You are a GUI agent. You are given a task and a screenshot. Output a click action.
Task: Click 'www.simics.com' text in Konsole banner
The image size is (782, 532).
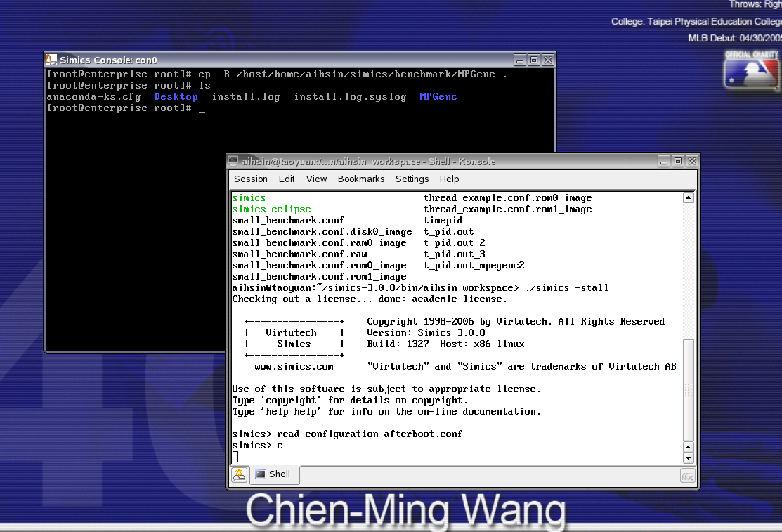(x=294, y=366)
